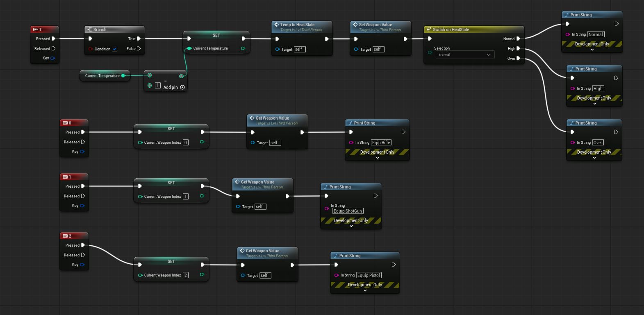
Task: Click the Current Temperature variable output pin
Action: click(123, 75)
